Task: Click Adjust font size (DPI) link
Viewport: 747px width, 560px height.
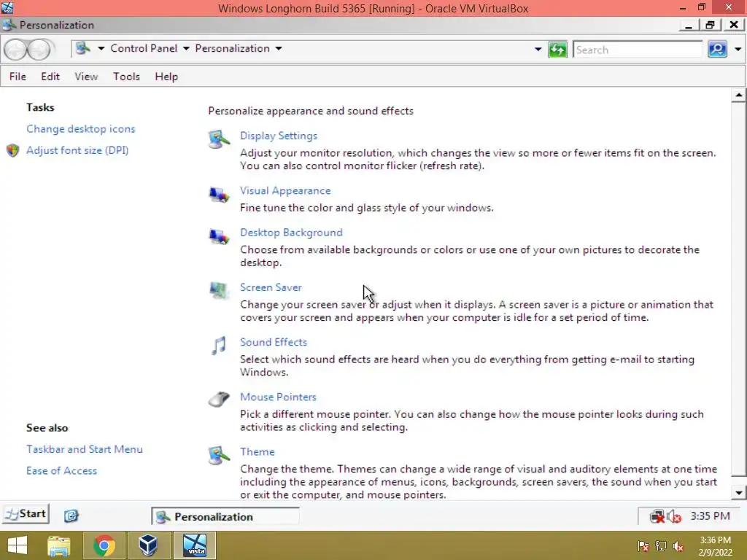Action: pyautogui.click(x=77, y=150)
